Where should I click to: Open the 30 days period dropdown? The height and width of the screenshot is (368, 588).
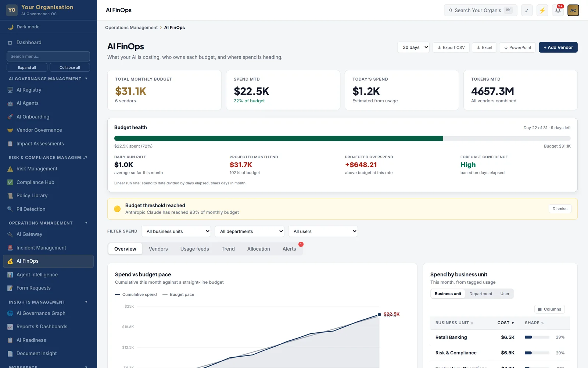pyautogui.click(x=413, y=47)
